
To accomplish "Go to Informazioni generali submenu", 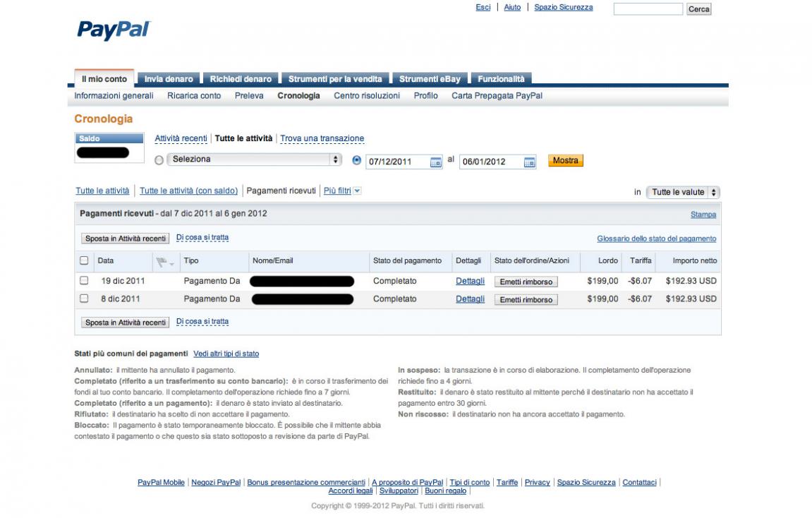I will [x=114, y=96].
